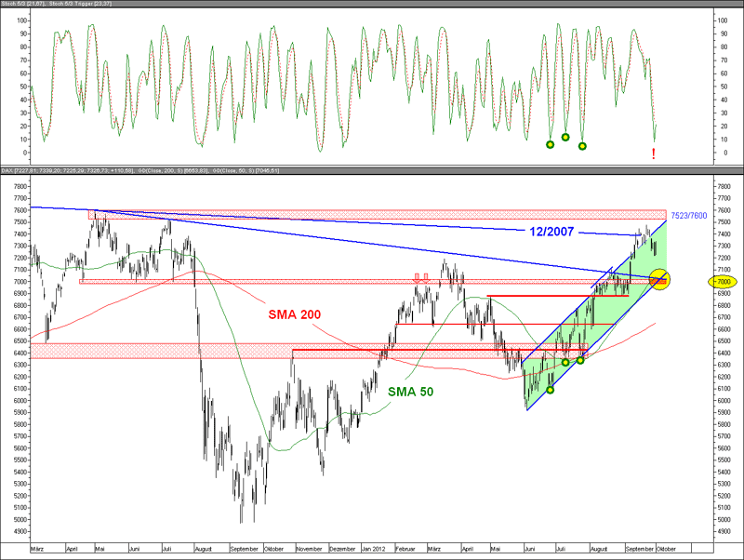Image resolution: width=744 pixels, height=560 pixels.
Task: Click large yellow circle at trendline intersection
Action: tap(659, 279)
